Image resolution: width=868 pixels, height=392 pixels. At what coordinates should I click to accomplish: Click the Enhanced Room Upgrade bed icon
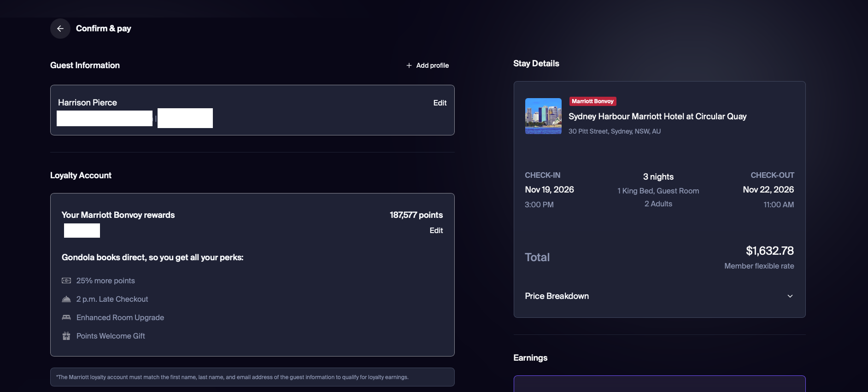[x=66, y=317]
